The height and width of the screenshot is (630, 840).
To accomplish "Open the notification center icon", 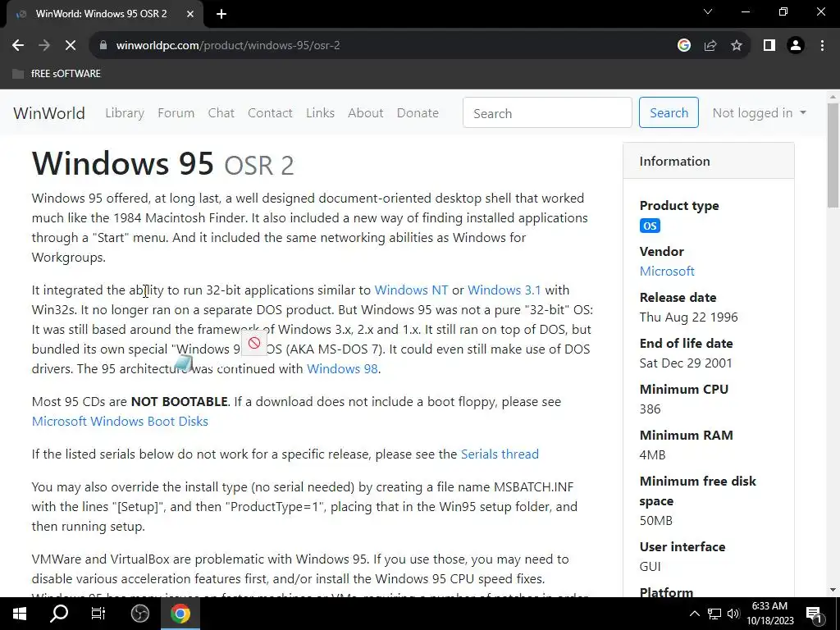I will [x=814, y=614].
